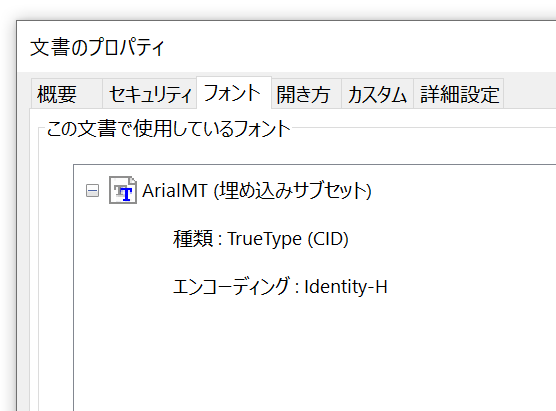Switch to the 詳細設定 tab
The width and height of the screenshot is (556, 411).
(x=458, y=94)
